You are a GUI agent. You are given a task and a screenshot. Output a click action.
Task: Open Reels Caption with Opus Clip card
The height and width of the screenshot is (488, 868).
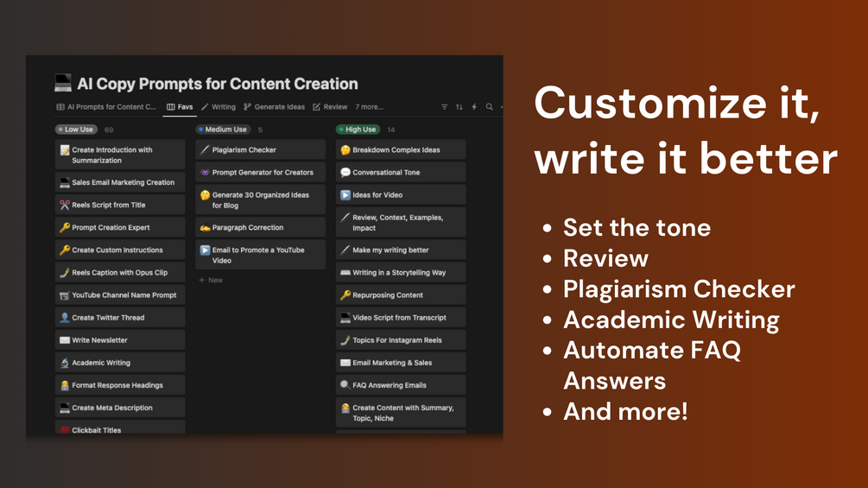(x=120, y=273)
